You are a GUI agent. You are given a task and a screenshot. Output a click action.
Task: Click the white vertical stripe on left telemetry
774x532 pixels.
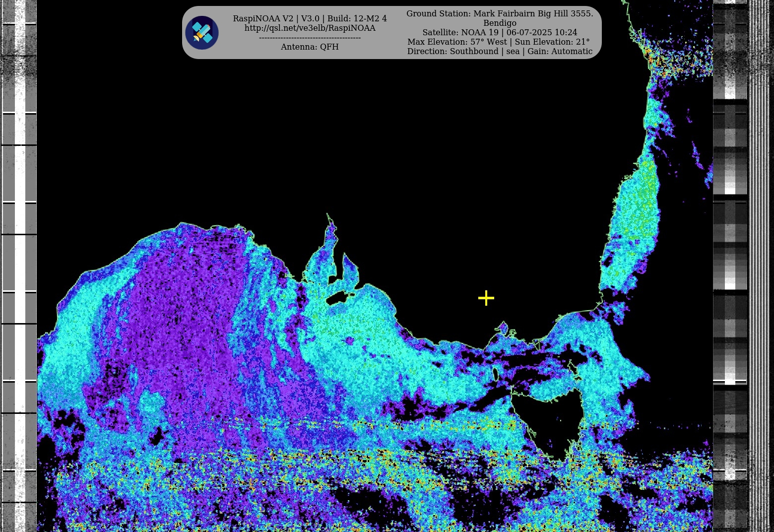pos(20,248)
